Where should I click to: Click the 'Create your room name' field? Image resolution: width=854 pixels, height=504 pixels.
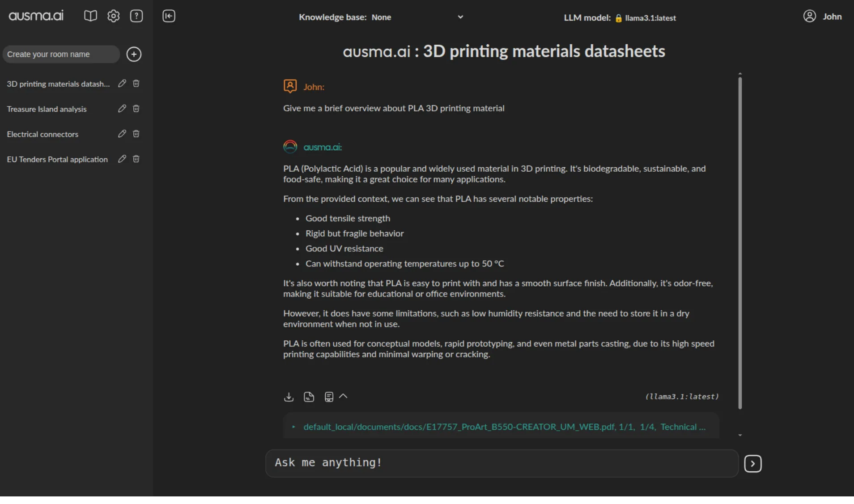click(x=61, y=54)
